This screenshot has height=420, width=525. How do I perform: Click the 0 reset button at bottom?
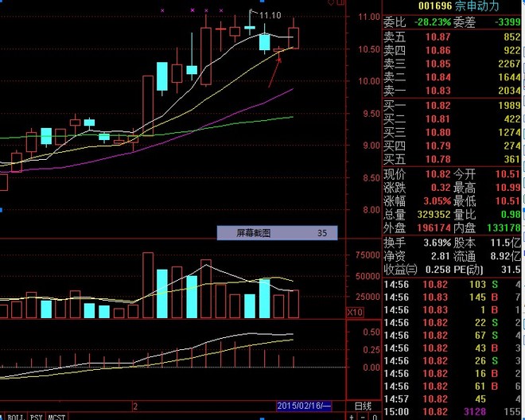click(x=375, y=418)
